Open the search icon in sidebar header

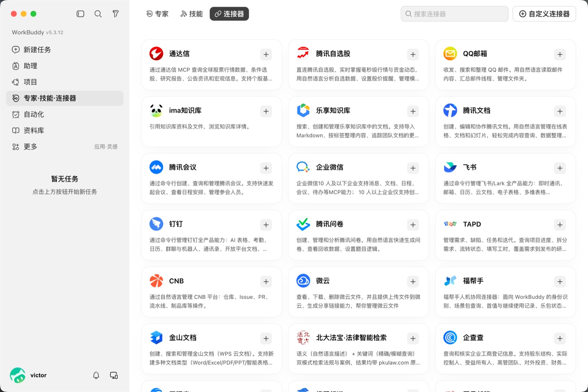tap(98, 14)
